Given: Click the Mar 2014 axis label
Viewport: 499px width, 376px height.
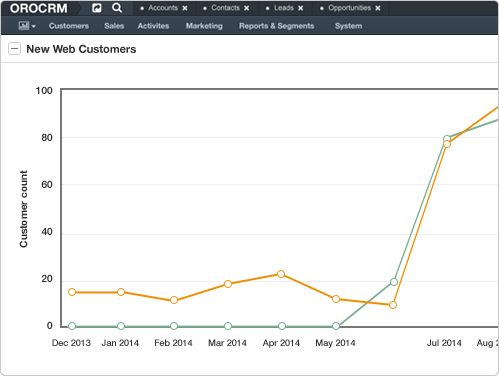Looking at the screenshot, I should click(x=227, y=343).
